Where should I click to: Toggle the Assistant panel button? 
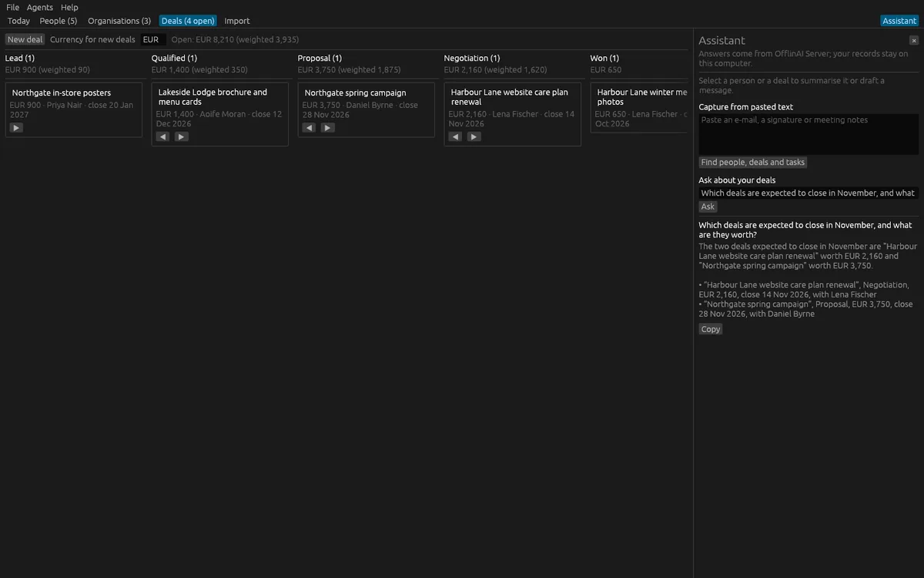(899, 21)
